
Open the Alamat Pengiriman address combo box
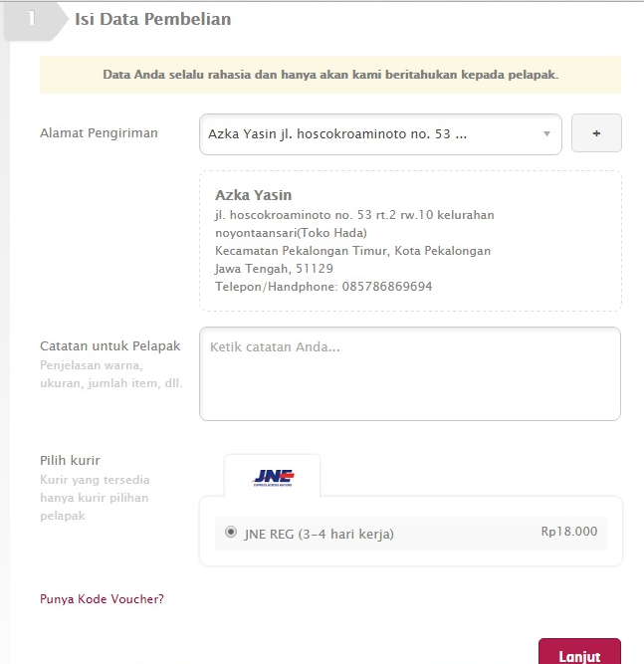tap(380, 134)
